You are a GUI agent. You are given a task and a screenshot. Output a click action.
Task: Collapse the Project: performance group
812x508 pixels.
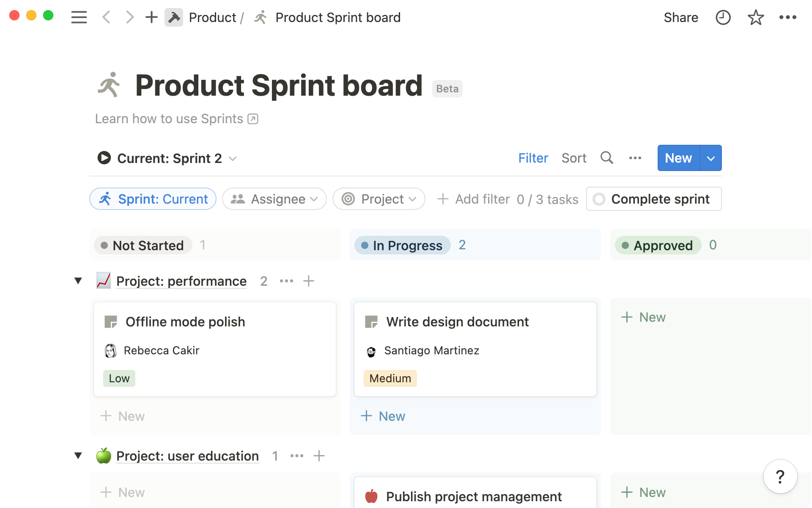(x=78, y=281)
